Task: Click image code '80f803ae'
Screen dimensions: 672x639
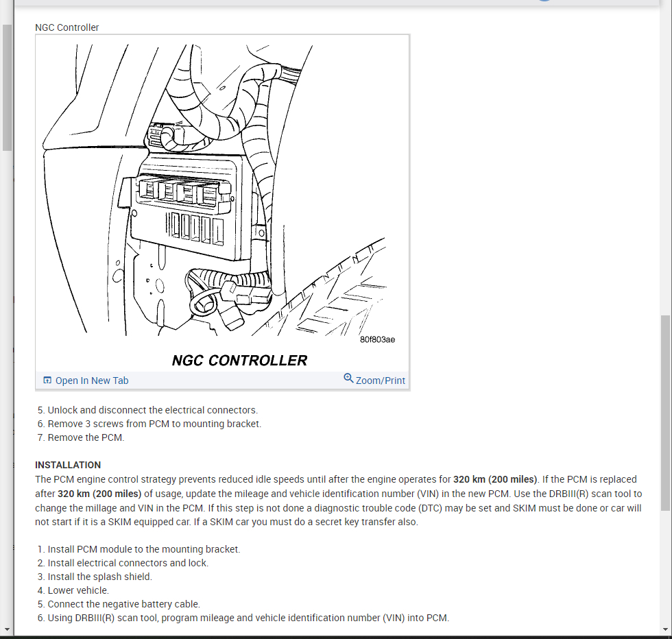Action: [x=377, y=339]
